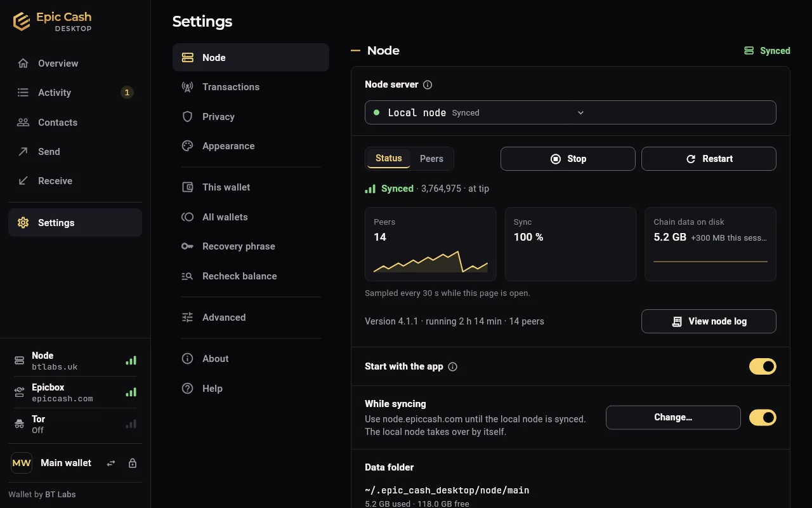Open Transactions settings
This screenshot has height=508, width=812.
(251, 87)
